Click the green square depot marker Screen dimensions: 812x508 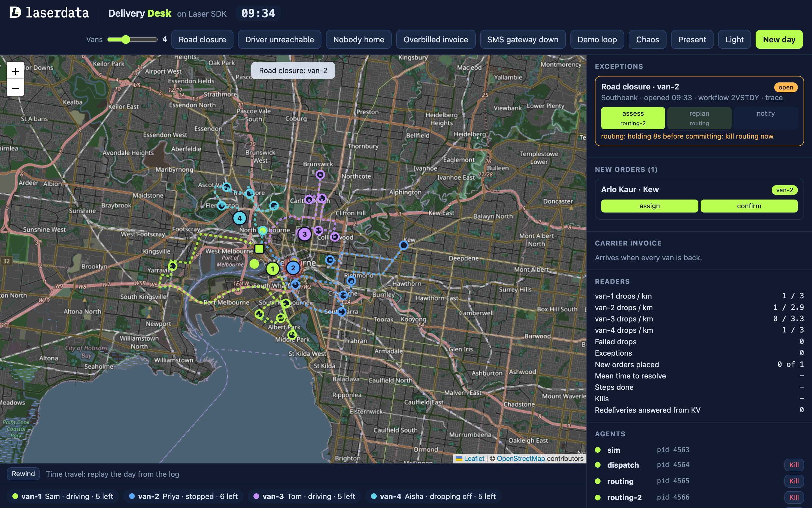tap(259, 248)
